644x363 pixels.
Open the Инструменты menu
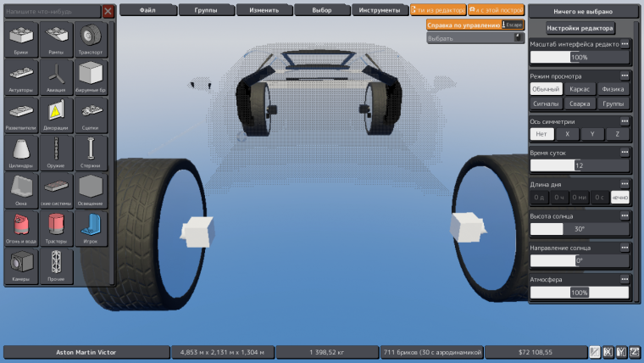click(x=380, y=10)
